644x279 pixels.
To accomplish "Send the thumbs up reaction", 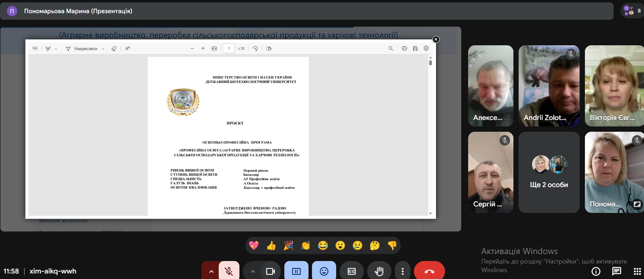I will 271,245.
